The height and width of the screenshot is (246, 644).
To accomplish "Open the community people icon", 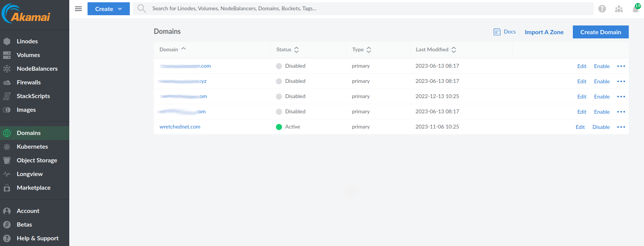I will 619,9.
